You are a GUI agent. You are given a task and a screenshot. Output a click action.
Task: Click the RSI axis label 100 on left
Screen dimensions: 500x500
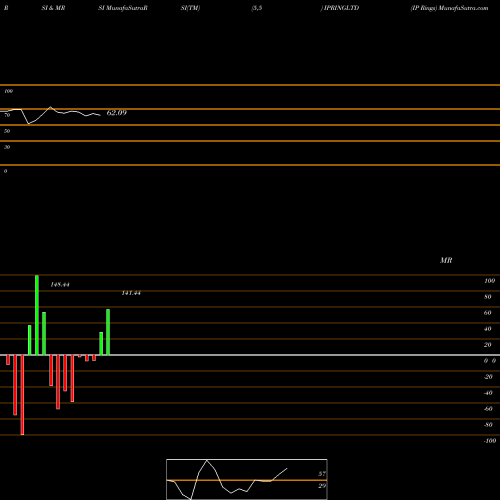(8, 91)
